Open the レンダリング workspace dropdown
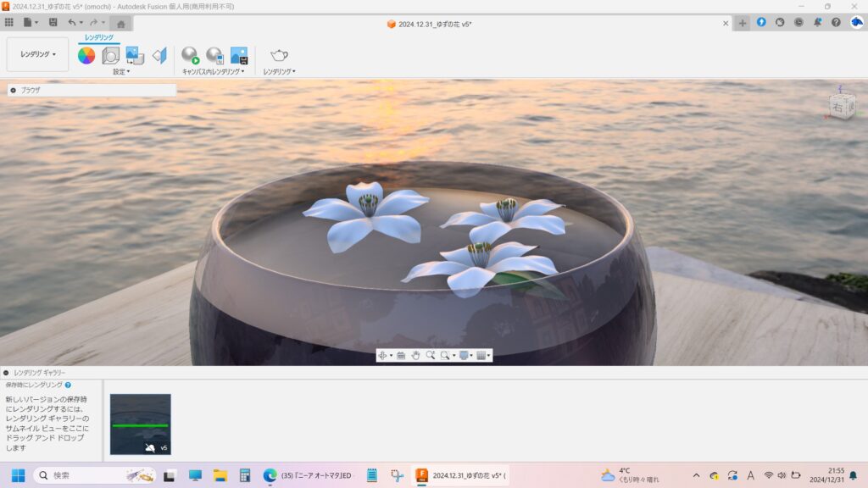 [38, 54]
